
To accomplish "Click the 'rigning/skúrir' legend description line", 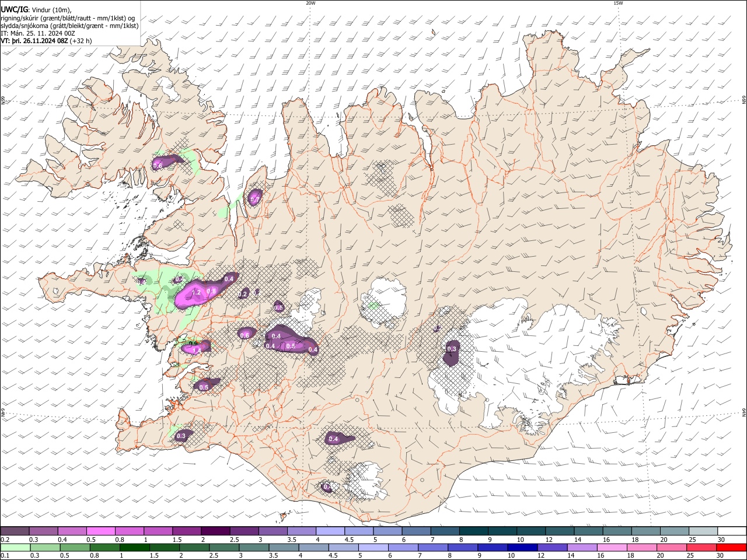I will [68, 18].
